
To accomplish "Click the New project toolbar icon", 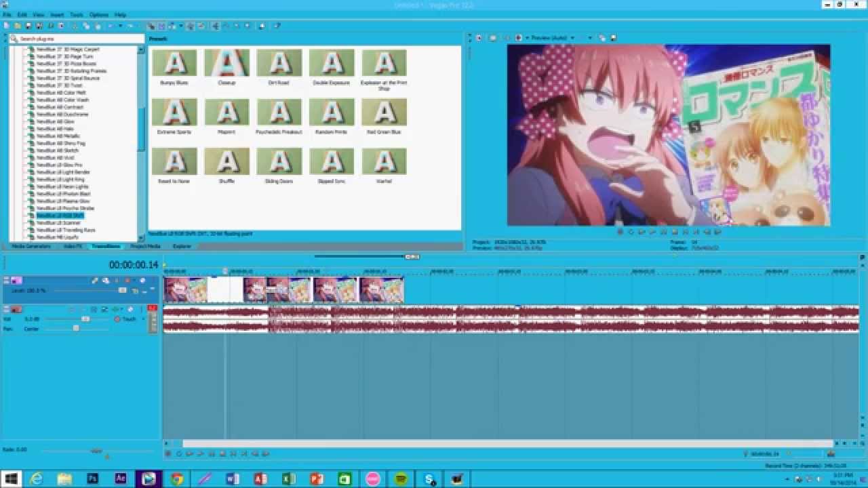I will tap(7, 26).
